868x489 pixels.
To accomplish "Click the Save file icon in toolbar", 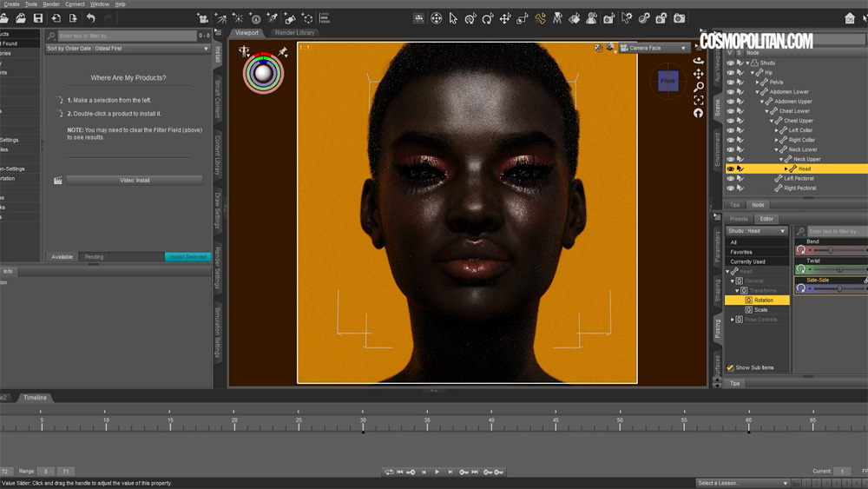I will tap(37, 18).
